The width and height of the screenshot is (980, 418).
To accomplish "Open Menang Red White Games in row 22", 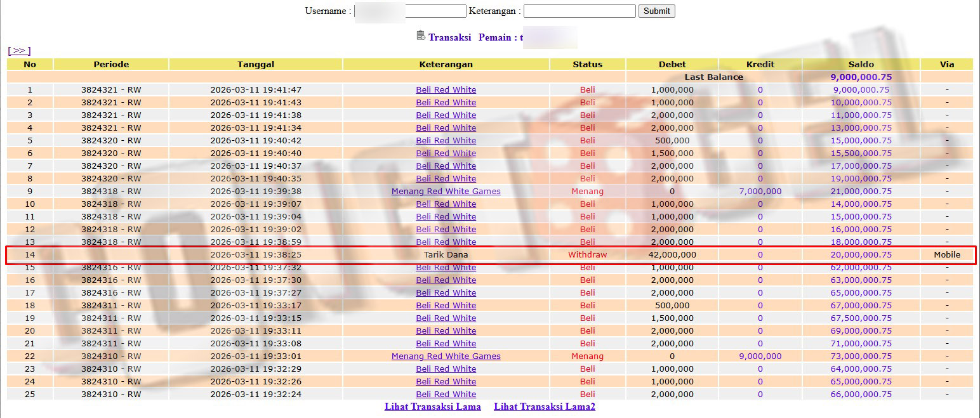I will (x=446, y=356).
